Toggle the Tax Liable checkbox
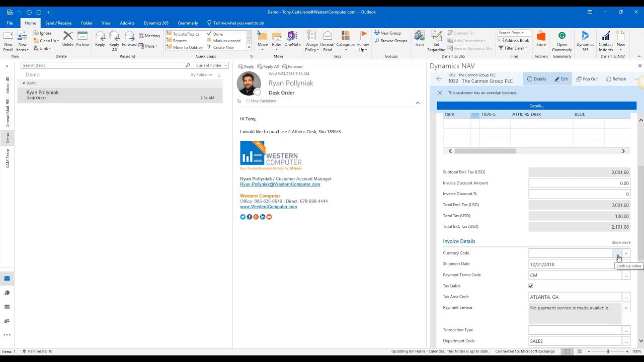 pos(531,286)
